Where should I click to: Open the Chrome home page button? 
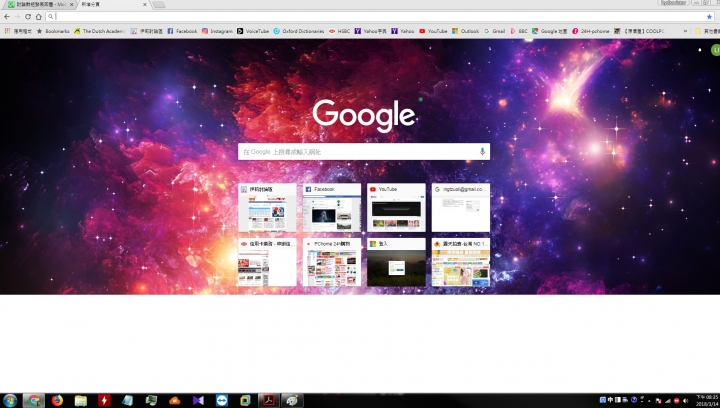pyautogui.click(x=39, y=17)
